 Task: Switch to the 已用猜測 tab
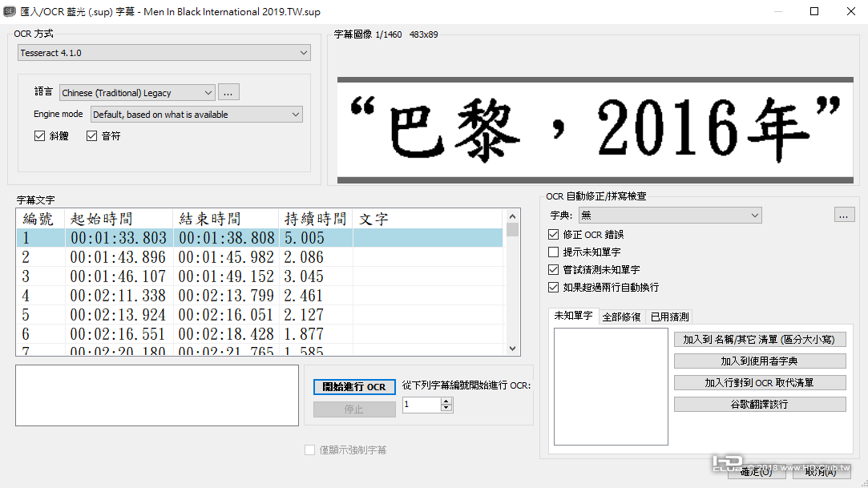pos(671,316)
